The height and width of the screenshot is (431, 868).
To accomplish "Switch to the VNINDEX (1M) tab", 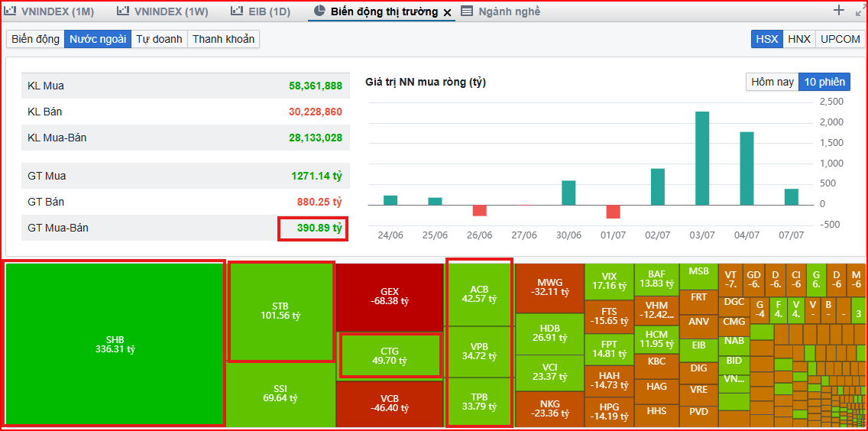I will coord(49,11).
